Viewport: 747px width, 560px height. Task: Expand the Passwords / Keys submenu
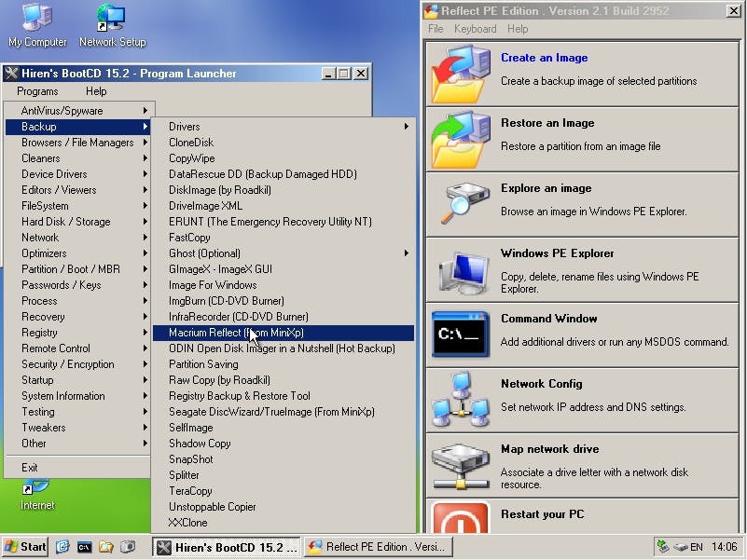point(79,285)
